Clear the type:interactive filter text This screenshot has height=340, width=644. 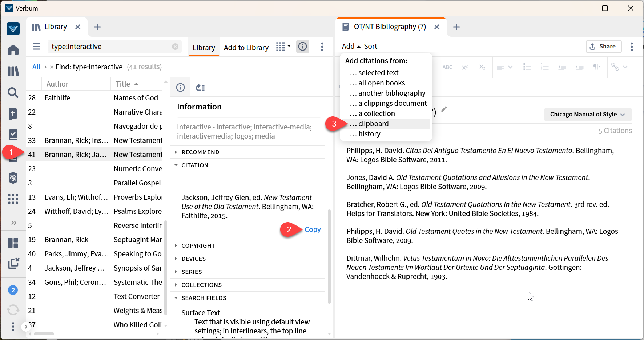(175, 47)
